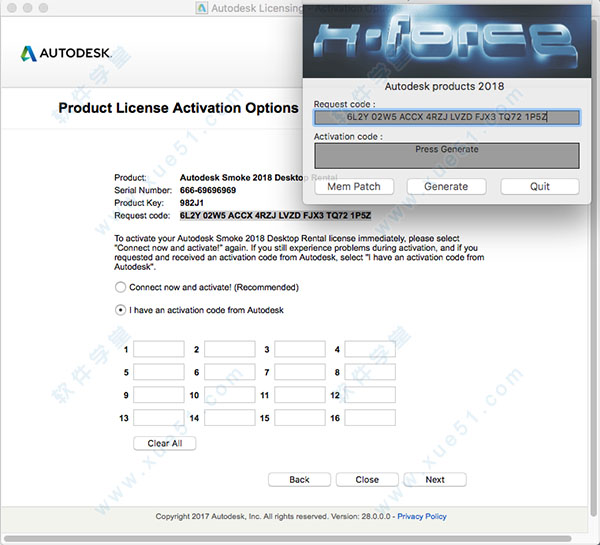Click the product key 982J1
The width and height of the screenshot is (600, 545).
192,203
